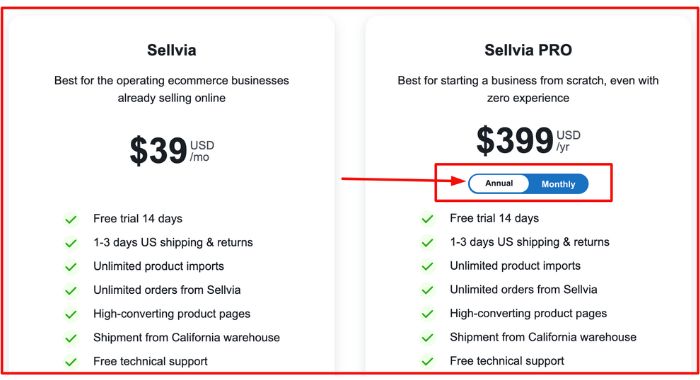The image size is (700, 380).
Task: Click Sellvia PRO checkmark for California warehouse shipment
Action: click(427, 338)
